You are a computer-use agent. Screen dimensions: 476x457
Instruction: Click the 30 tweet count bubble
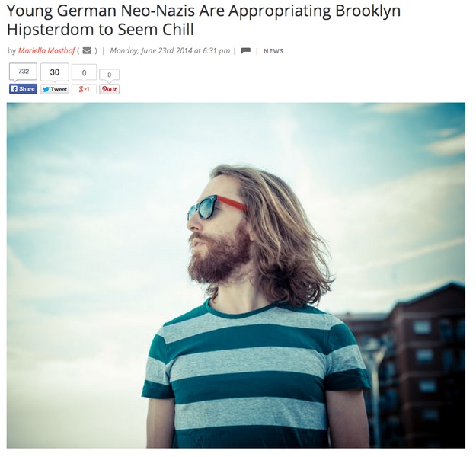pos(55,72)
